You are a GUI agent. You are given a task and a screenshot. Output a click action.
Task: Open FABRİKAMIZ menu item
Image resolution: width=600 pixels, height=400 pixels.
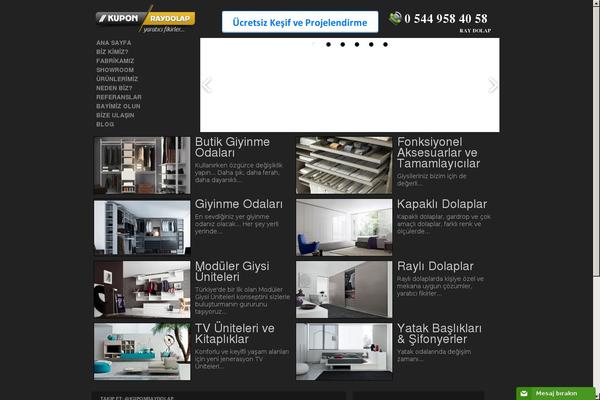115,61
